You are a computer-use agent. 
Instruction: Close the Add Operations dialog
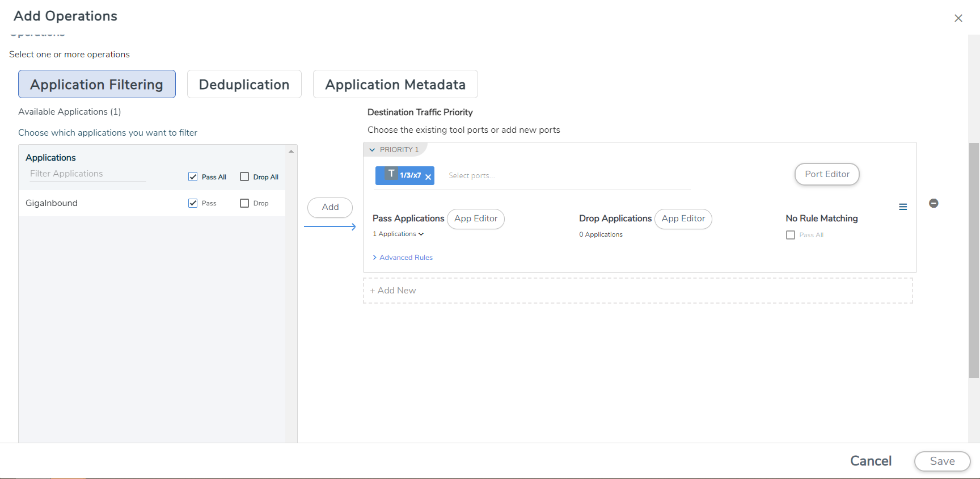[x=958, y=18]
